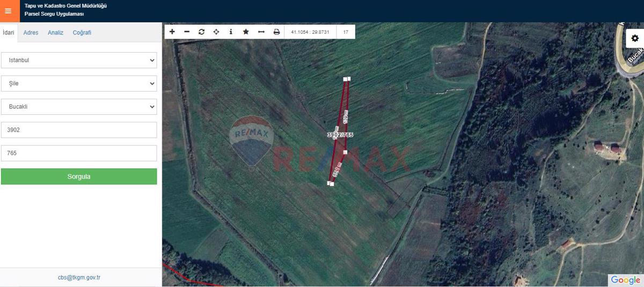The width and height of the screenshot is (644, 287).
Task: Click the parcel number field containing 765
Action: [79, 153]
